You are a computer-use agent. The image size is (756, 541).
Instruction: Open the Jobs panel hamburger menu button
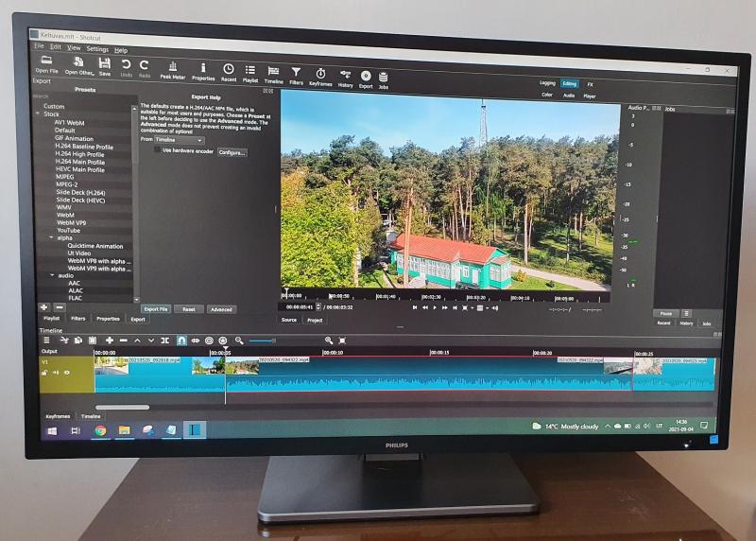[x=687, y=313]
